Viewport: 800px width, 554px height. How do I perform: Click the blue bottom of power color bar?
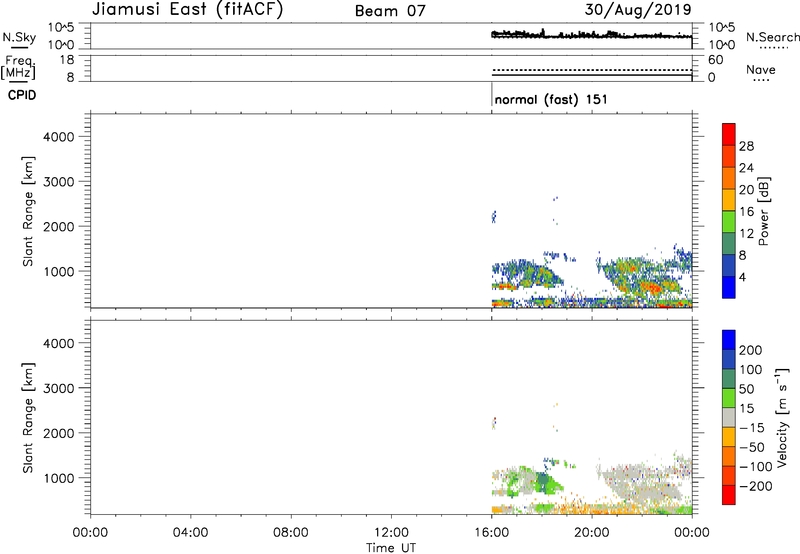click(729, 287)
